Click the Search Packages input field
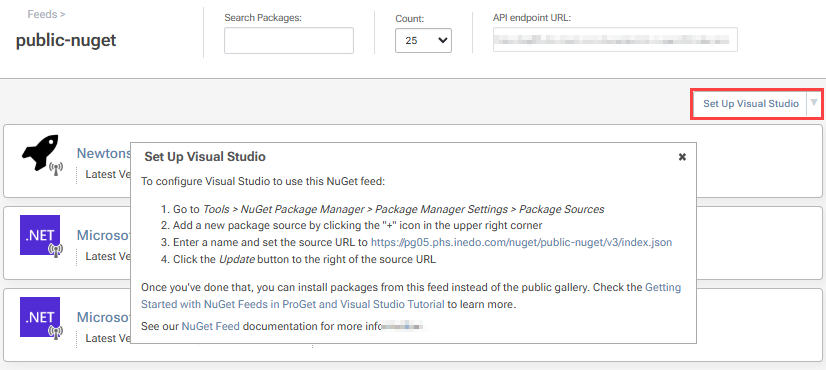The height and width of the screenshot is (370, 826). point(289,41)
